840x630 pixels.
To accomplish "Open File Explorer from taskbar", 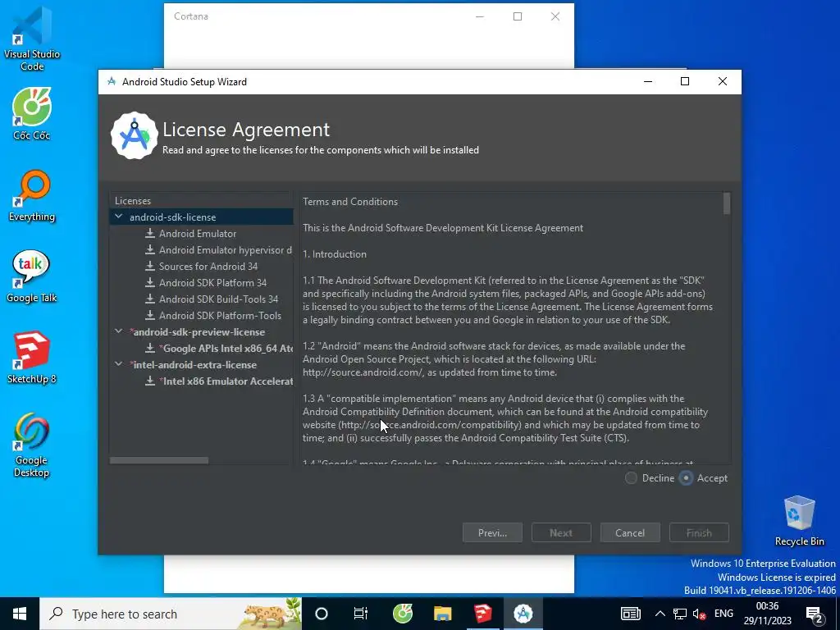I will coord(442,614).
